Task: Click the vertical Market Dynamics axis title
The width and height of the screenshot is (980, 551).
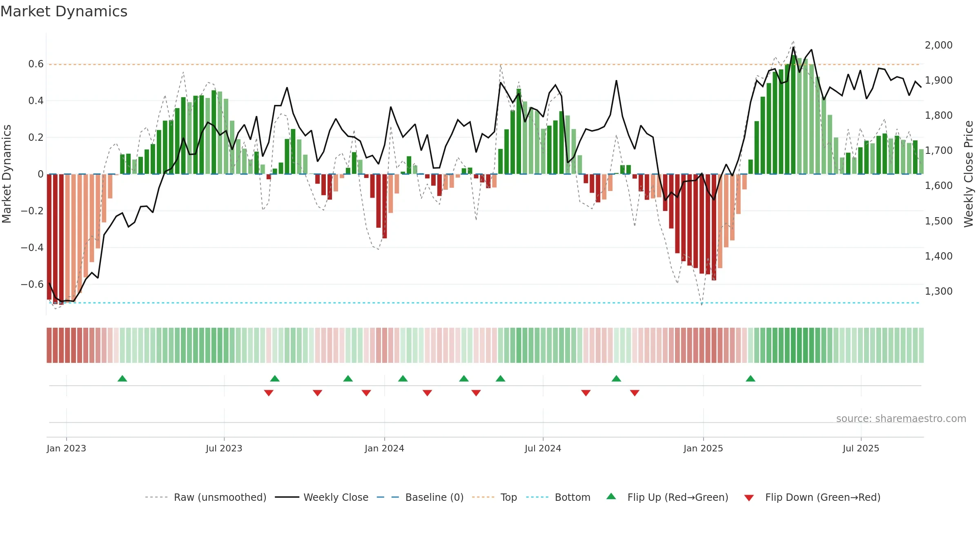Action: (x=7, y=174)
